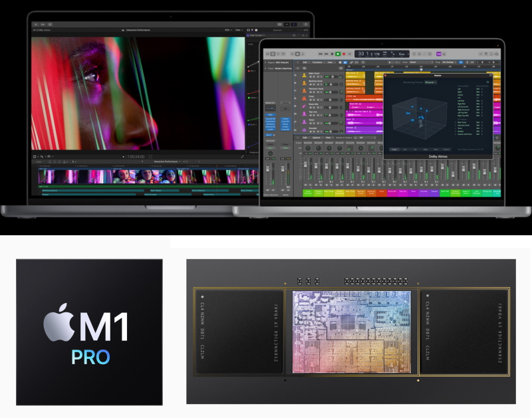The height and width of the screenshot is (418, 532).
Task: Expand the Track: Modern Machines disclosure triangle
Action: (x=265, y=68)
